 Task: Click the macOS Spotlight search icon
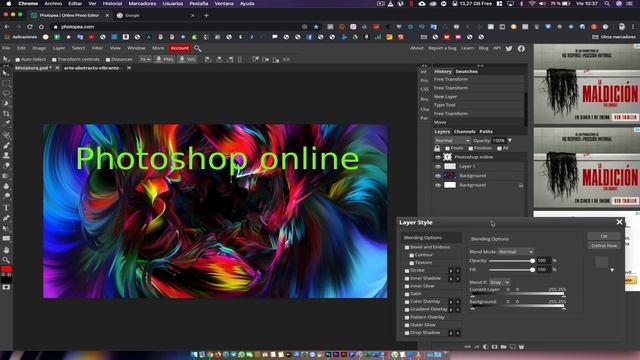tap(607, 4)
